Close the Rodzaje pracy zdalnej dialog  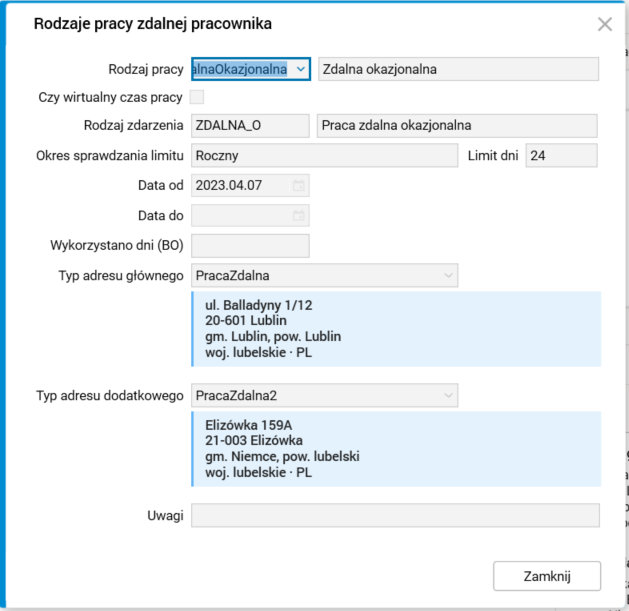[x=604, y=24]
